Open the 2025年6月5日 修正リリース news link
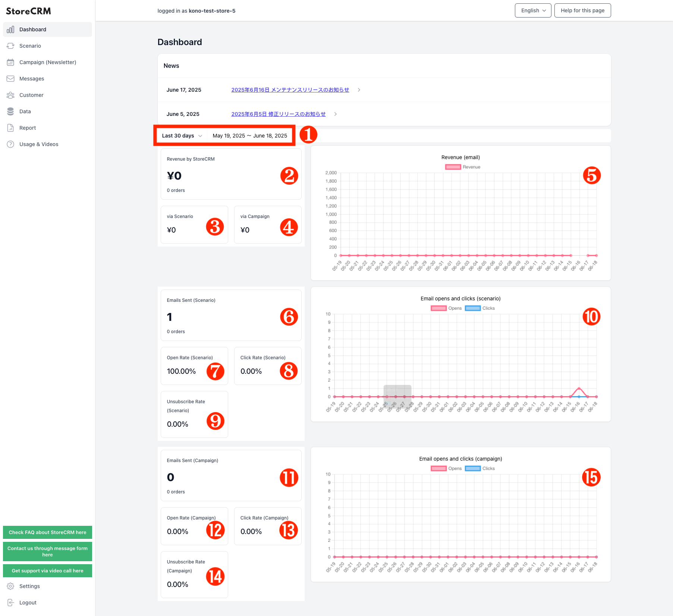The height and width of the screenshot is (616, 673). tap(278, 114)
